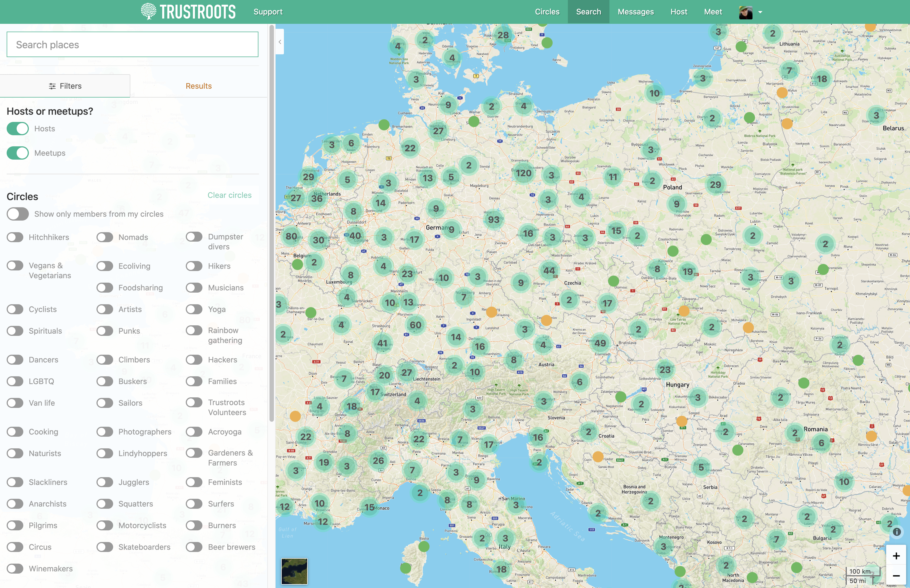Click the 80 cluster marker in Belgium
Image resolution: width=910 pixels, height=588 pixels.
pyautogui.click(x=291, y=236)
